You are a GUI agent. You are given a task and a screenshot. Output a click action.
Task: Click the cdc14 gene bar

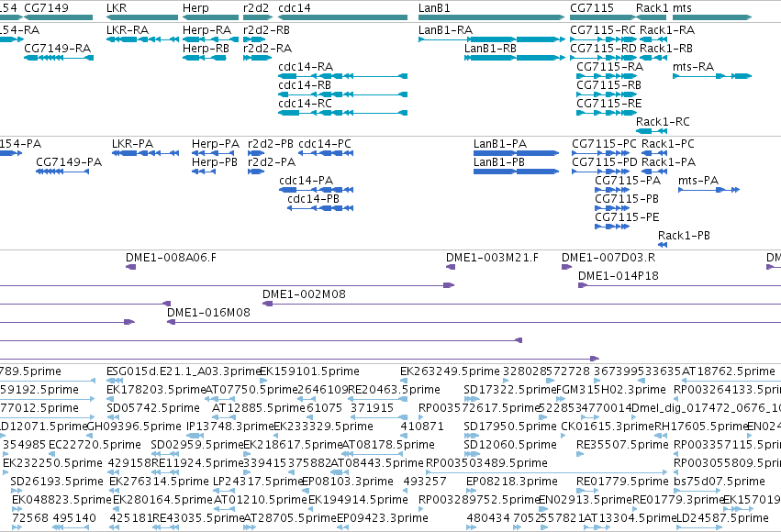coord(342,17)
